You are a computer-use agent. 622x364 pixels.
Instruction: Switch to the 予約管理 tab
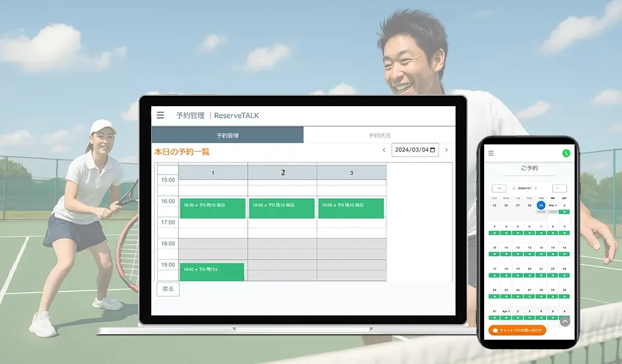tap(227, 135)
